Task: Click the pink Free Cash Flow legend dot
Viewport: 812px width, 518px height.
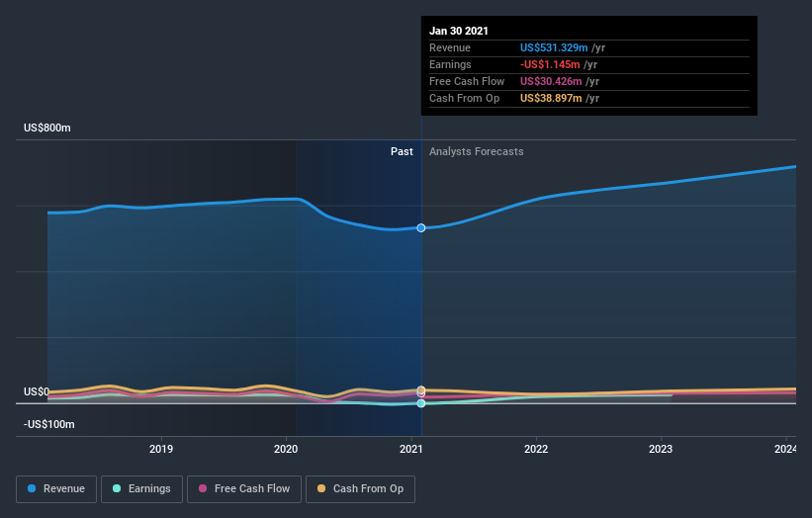Action: [x=203, y=488]
